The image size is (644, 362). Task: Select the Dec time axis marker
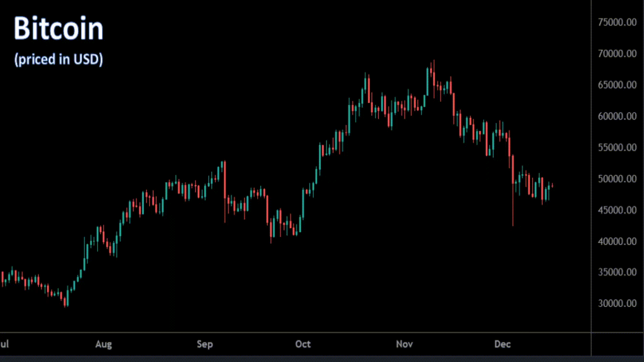502,344
